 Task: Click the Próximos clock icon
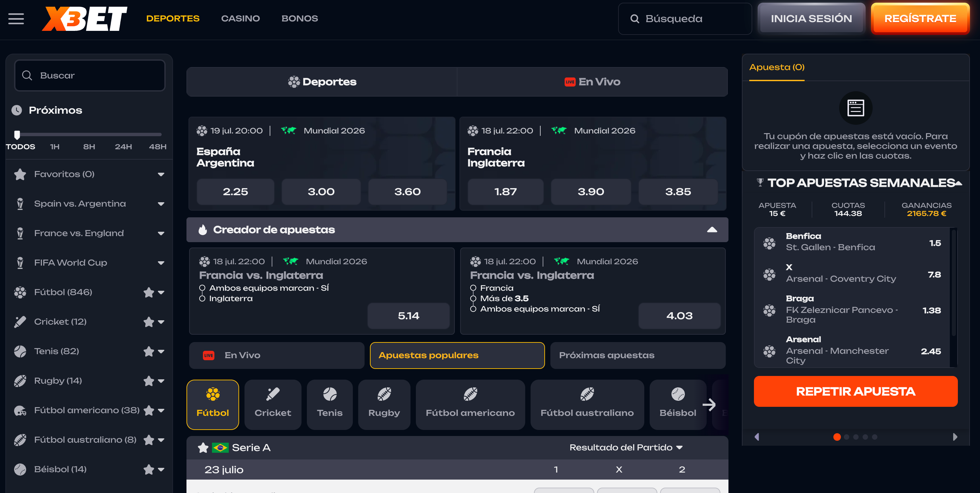(x=17, y=110)
